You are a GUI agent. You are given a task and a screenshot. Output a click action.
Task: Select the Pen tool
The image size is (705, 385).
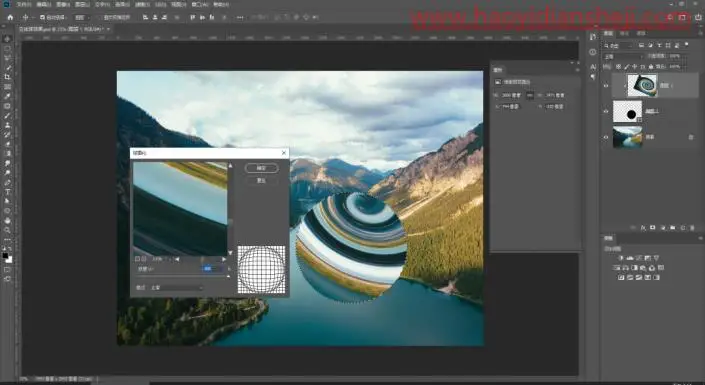[x=7, y=183]
